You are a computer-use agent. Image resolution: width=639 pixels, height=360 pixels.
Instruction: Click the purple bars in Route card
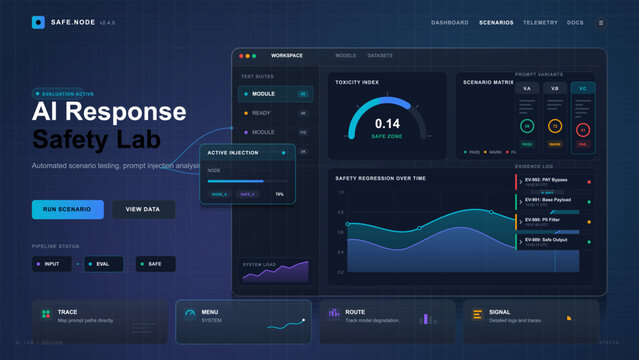click(427, 319)
